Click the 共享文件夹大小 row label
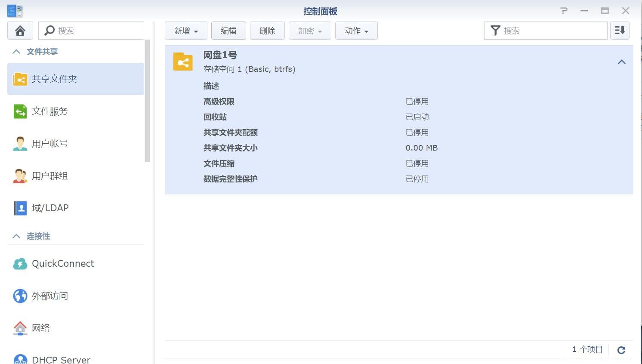 pos(230,148)
